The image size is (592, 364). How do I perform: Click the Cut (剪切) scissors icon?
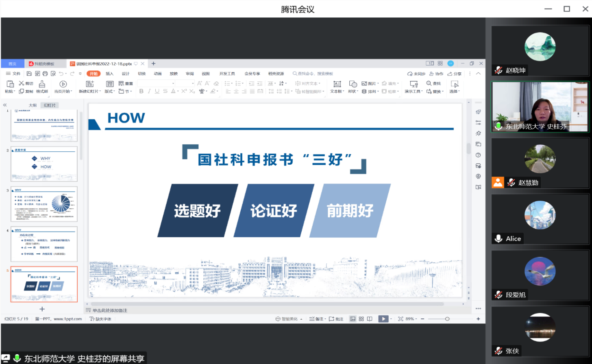point(22,83)
